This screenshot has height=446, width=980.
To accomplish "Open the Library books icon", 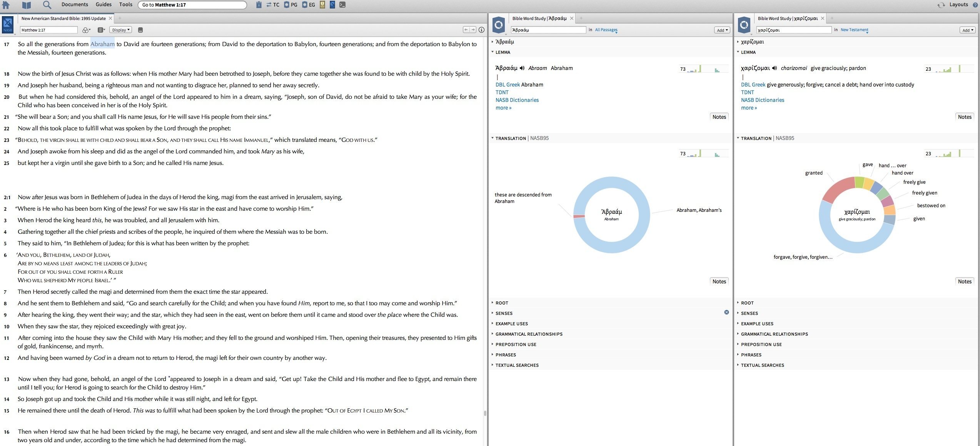I will click(x=26, y=5).
